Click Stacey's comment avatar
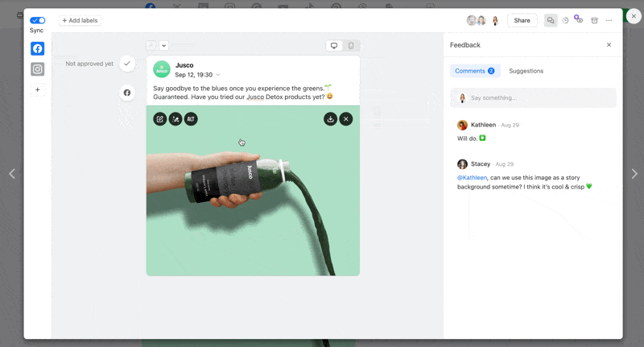Image resolution: width=644 pixels, height=347 pixels. click(x=462, y=164)
